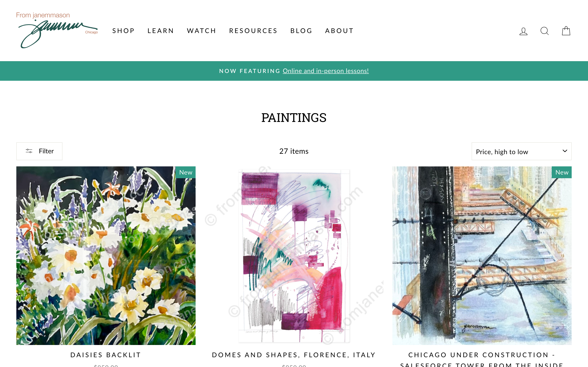Open the LEARN menu

[161, 31]
